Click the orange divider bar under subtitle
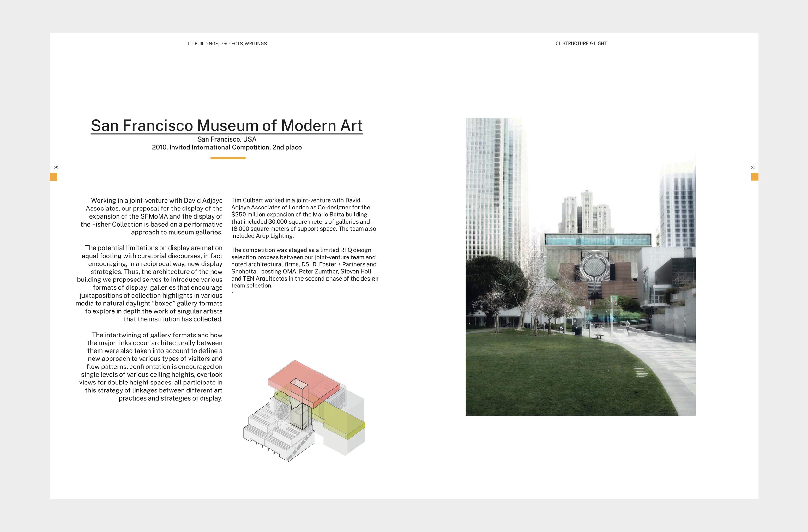 tap(228, 158)
